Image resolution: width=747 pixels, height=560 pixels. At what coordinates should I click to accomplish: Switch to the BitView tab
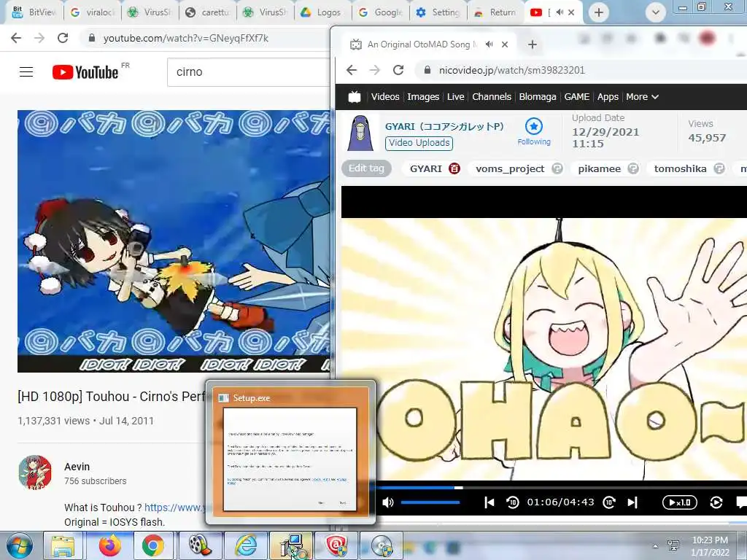pyautogui.click(x=34, y=12)
